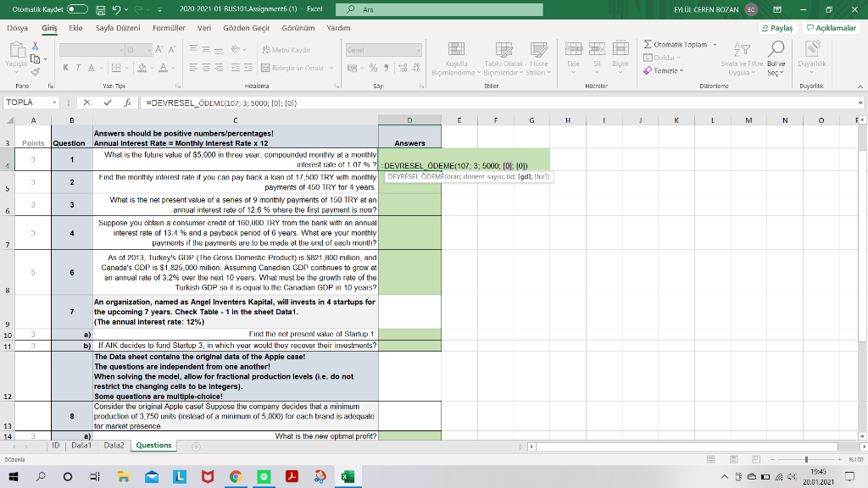Open the Sayfa Düzeni tab
Image resolution: width=868 pixels, height=488 pixels.
(118, 28)
